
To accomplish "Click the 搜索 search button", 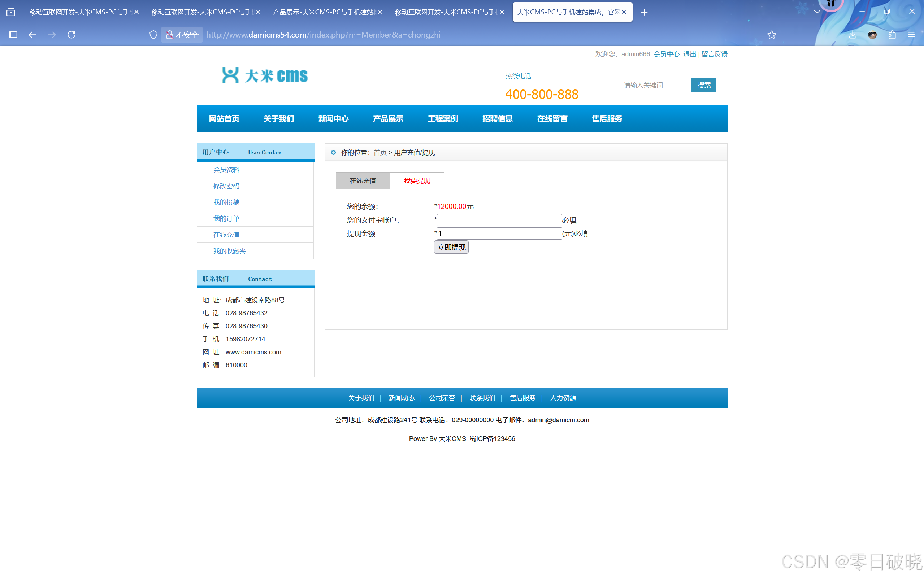I will pos(703,85).
